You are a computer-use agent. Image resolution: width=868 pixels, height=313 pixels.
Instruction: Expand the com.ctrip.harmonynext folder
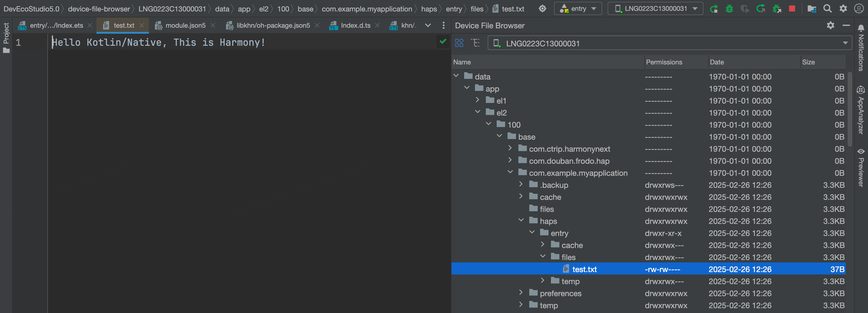pos(510,148)
